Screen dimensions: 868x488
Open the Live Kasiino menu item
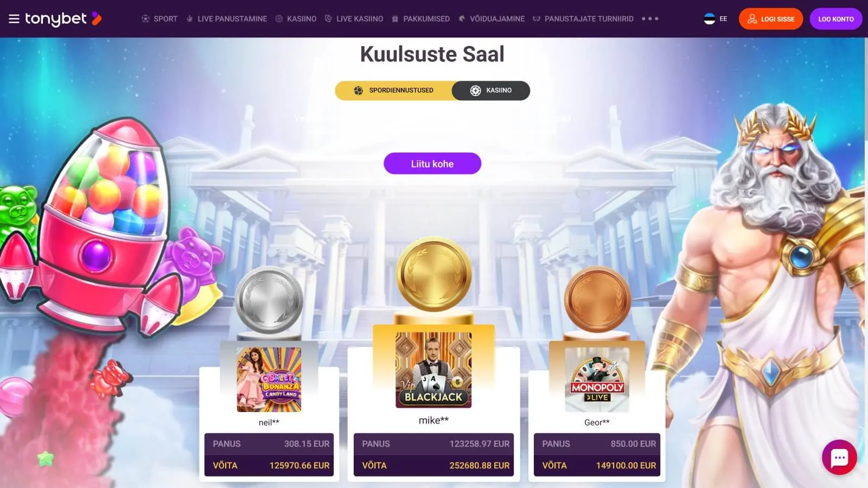coord(354,19)
